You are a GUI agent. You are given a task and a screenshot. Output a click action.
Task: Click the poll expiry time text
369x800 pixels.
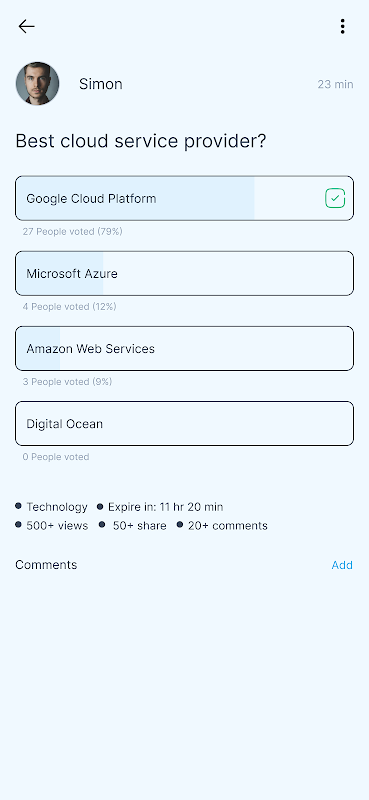[x=165, y=507]
